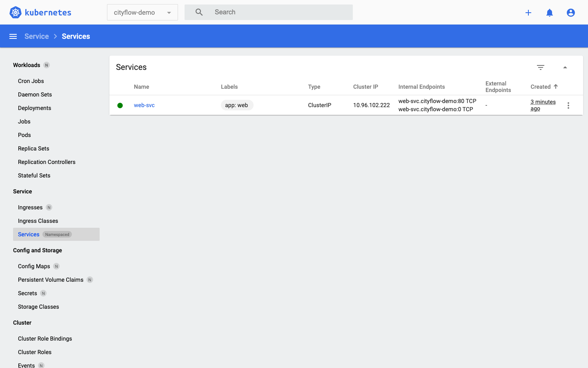This screenshot has height=368, width=588.
Task: Select the highlighted Services sidebar item
Action: pos(56,234)
